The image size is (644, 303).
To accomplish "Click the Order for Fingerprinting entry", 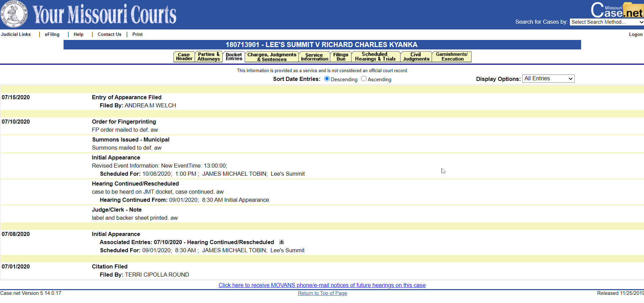I will [124, 122].
